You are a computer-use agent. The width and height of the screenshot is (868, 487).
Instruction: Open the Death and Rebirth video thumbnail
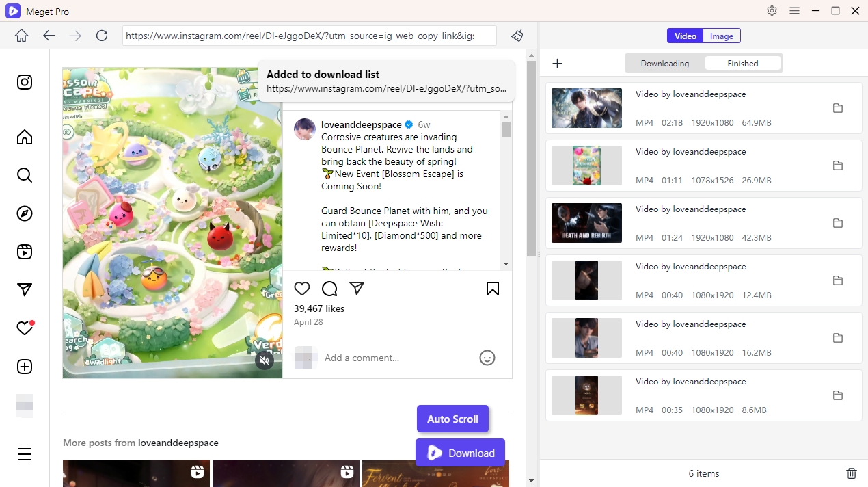click(x=586, y=223)
